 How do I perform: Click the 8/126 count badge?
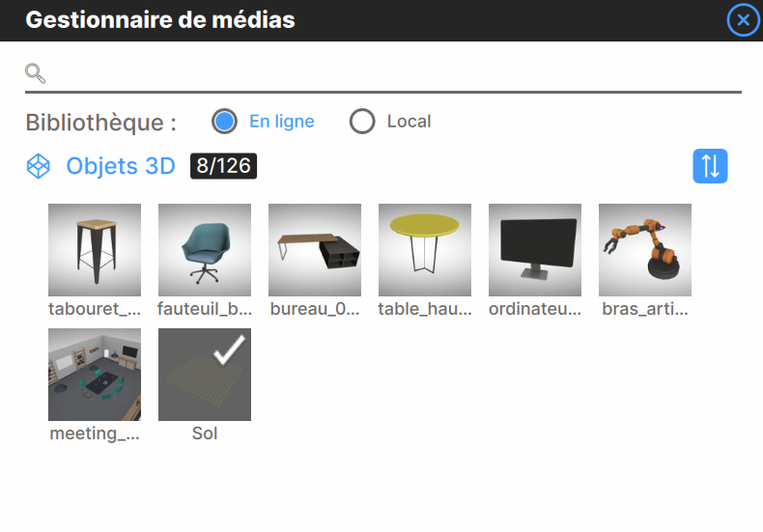[223, 166]
